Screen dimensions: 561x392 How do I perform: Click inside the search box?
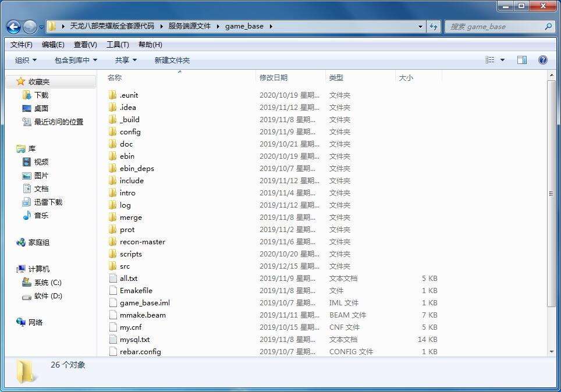pyautogui.click(x=495, y=26)
